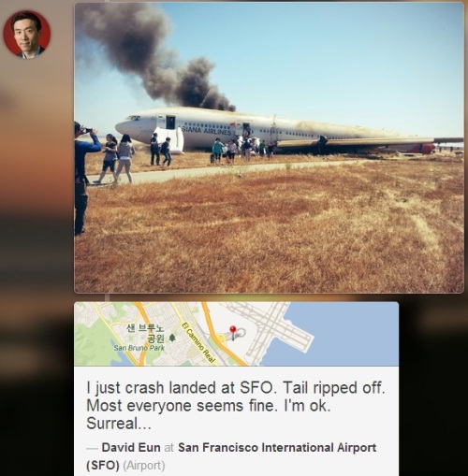This screenshot has height=476, width=468.
Task: Click the El Camino Real road label
Action: pyautogui.click(x=198, y=343)
